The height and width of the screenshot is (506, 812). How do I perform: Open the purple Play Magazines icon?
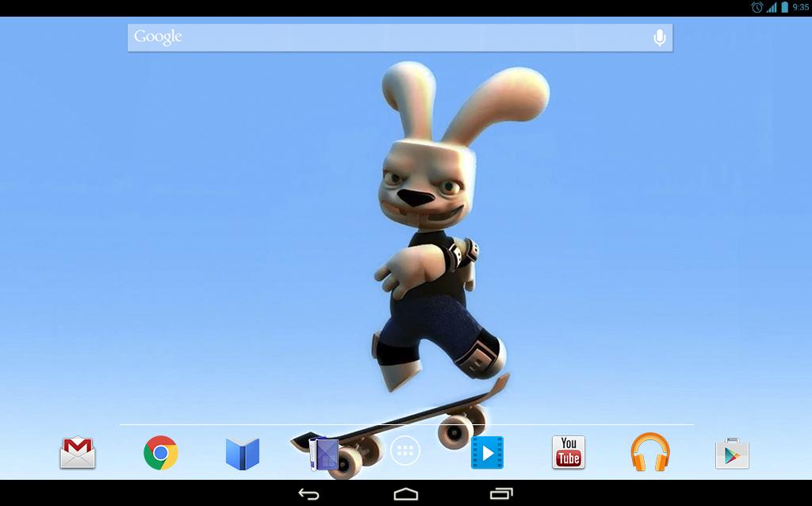click(x=324, y=454)
